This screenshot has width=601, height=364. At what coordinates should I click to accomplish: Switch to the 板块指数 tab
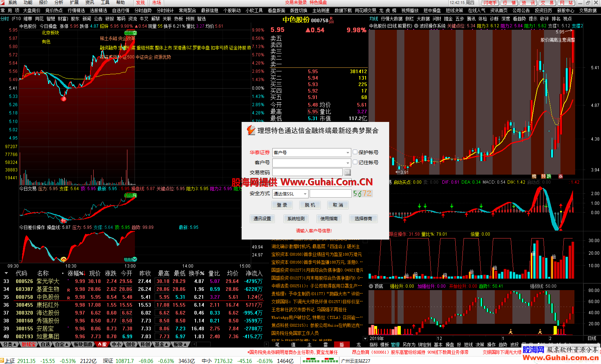pyautogui.click(x=83, y=344)
